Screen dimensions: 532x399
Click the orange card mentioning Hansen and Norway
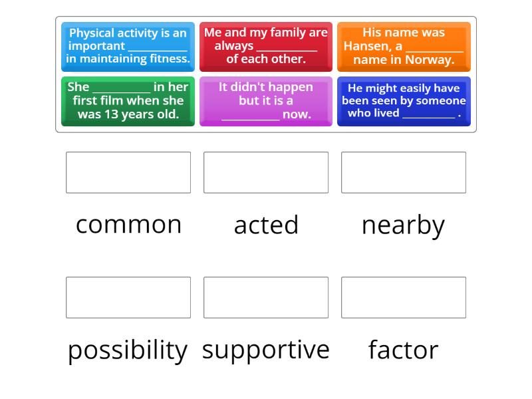coord(404,46)
